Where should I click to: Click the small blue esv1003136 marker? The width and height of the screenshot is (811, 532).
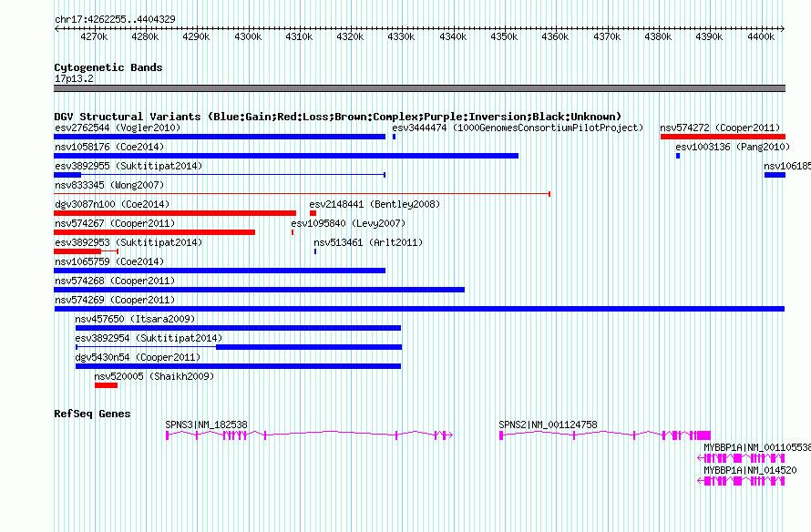coord(678,156)
